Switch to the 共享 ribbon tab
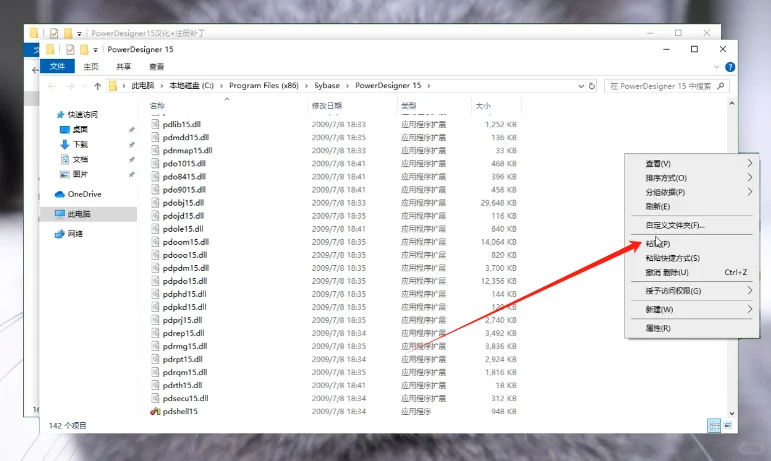The height and width of the screenshot is (461, 771). coord(123,66)
